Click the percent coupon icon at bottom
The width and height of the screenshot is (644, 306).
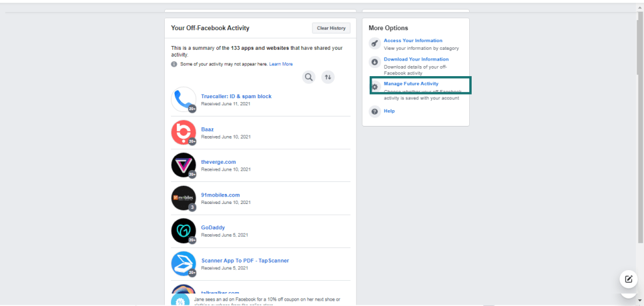[x=180, y=301]
